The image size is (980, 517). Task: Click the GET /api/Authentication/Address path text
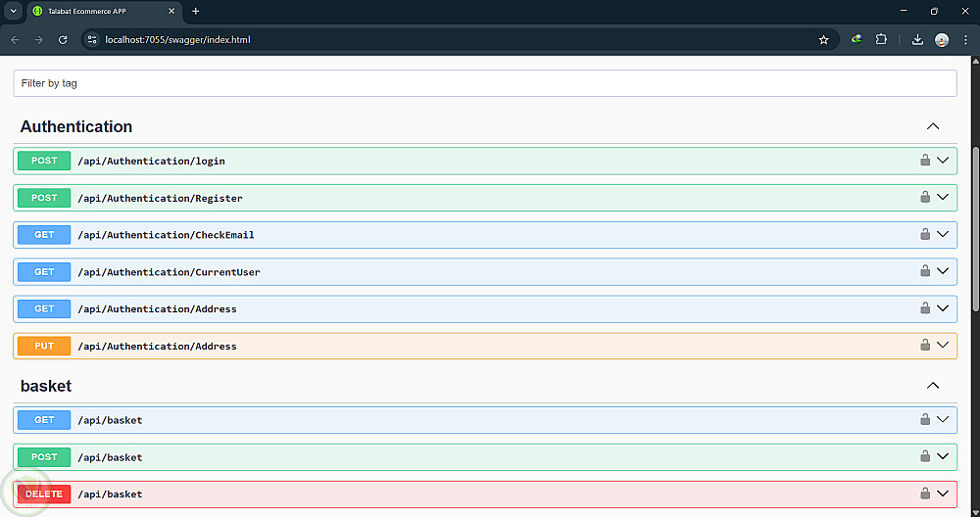click(x=157, y=309)
